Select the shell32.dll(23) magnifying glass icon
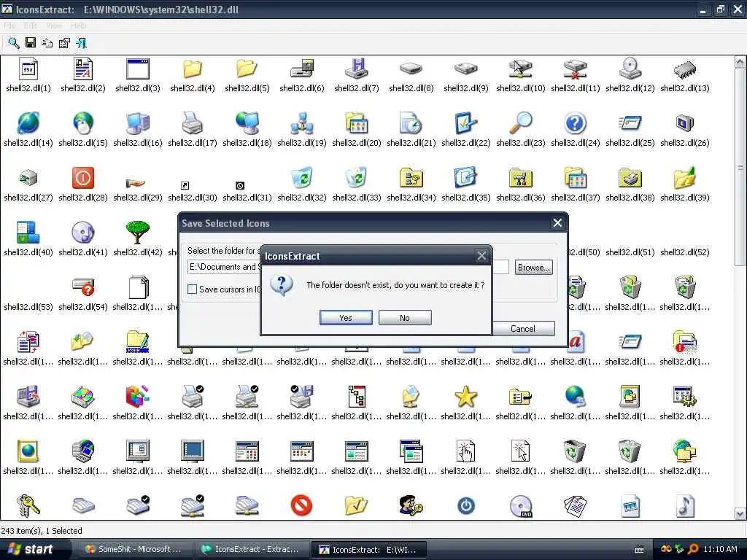 pos(521,123)
